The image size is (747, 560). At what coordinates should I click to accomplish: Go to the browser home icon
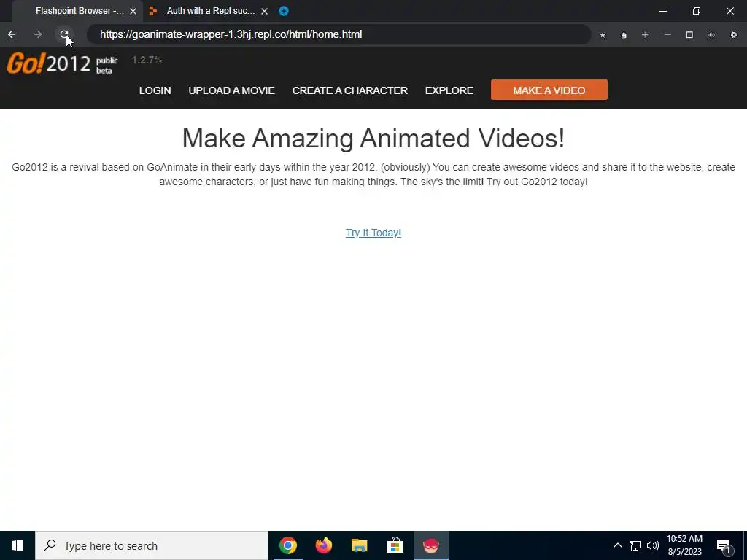point(624,35)
